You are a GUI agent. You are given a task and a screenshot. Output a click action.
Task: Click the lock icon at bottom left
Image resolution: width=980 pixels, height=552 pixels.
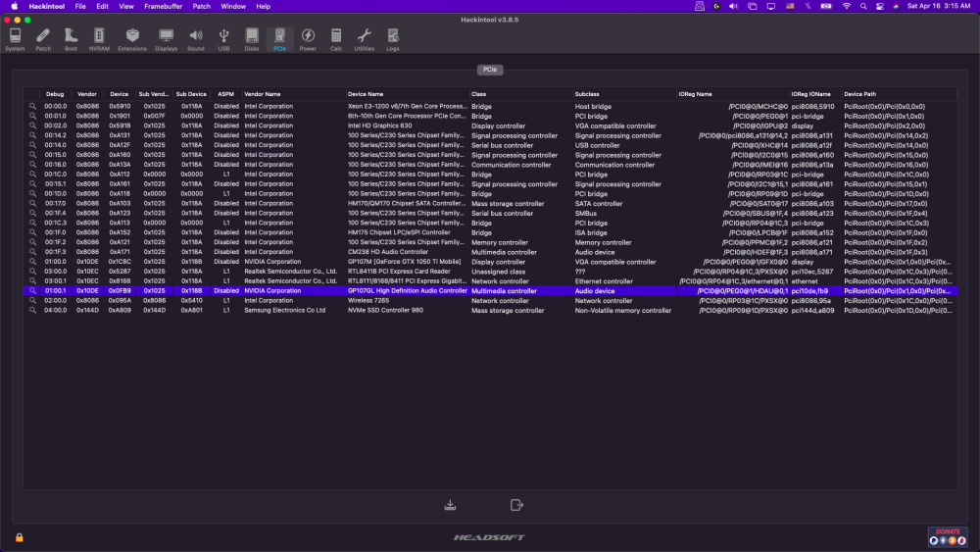[x=20, y=537]
